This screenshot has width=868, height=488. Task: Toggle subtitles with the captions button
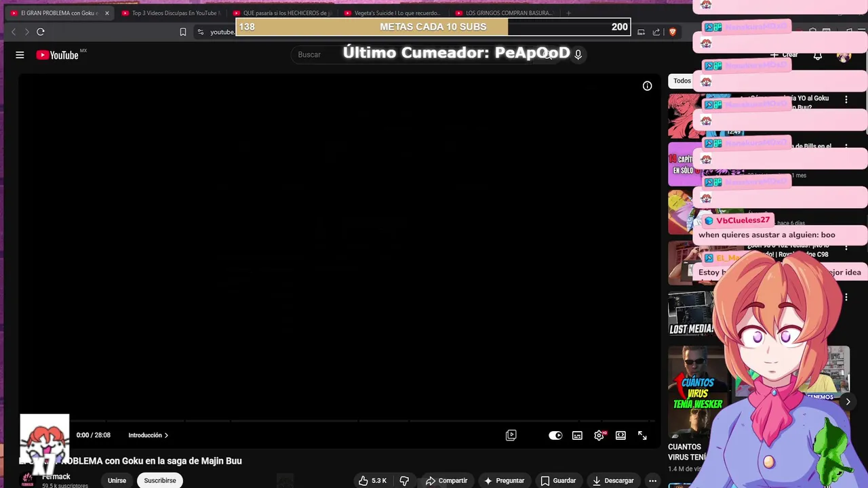point(577,435)
